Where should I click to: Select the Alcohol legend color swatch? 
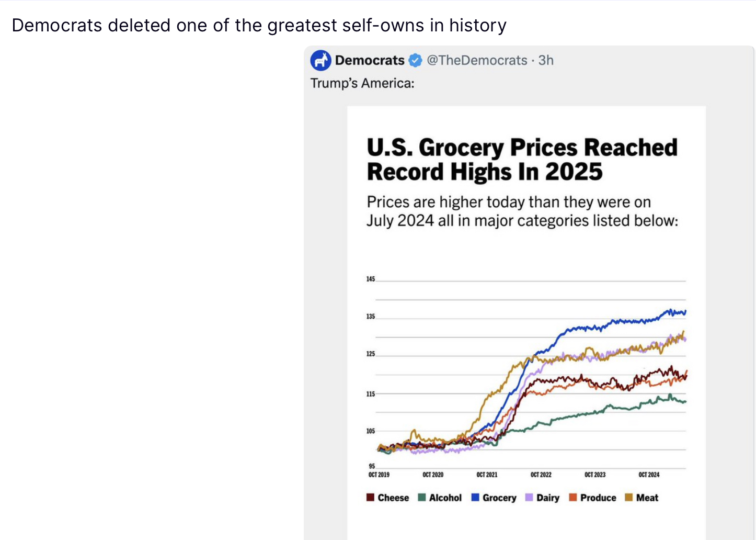coord(422,498)
